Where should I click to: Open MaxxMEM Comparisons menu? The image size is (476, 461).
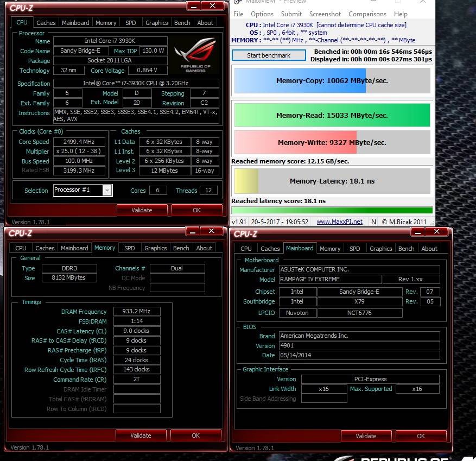point(367,14)
